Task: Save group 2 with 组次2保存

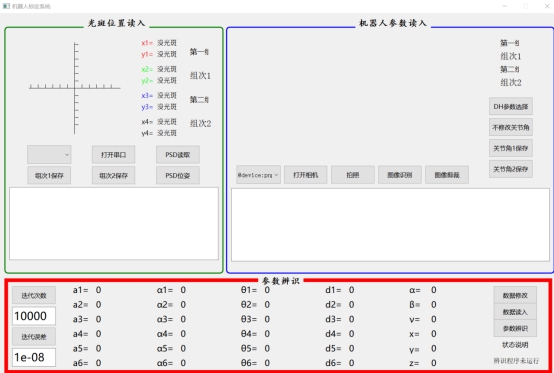Action: [x=113, y=175]
